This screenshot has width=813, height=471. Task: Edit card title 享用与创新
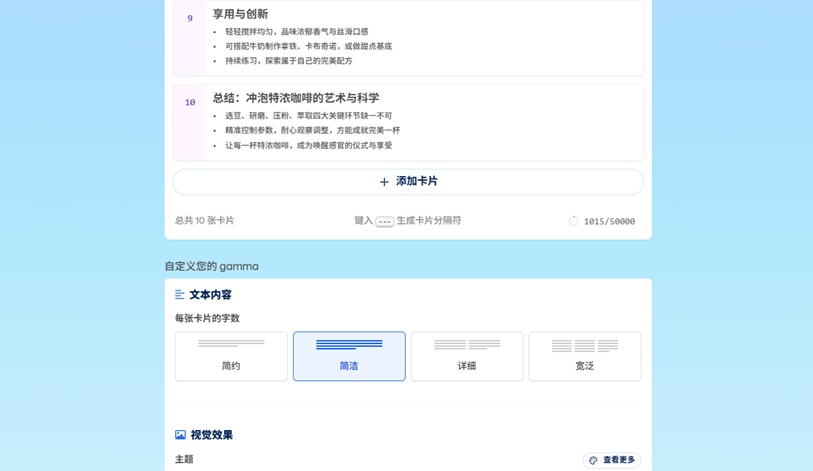(x=240, y=14)
